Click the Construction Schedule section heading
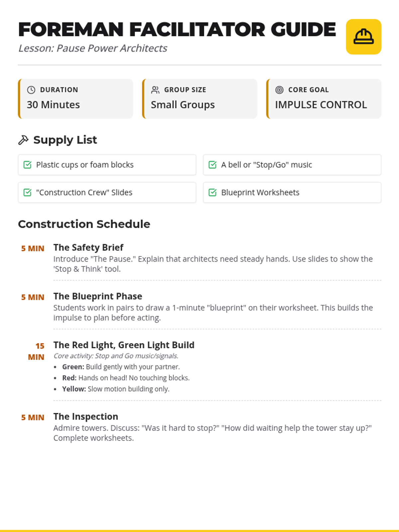 pyautogui.click(x=84, y=224)
